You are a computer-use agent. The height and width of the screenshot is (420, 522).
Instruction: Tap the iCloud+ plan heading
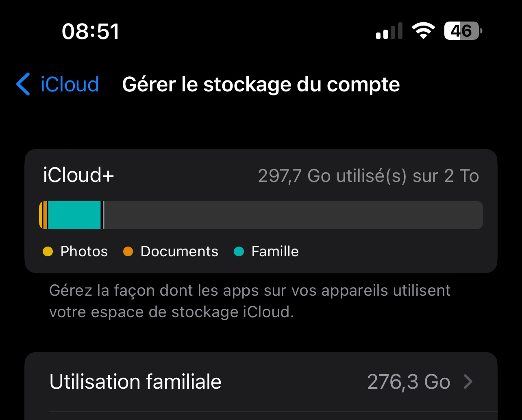click(78, 175)
